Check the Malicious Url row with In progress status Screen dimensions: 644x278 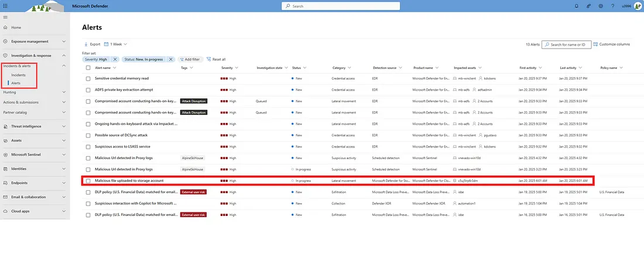[88, 169]
